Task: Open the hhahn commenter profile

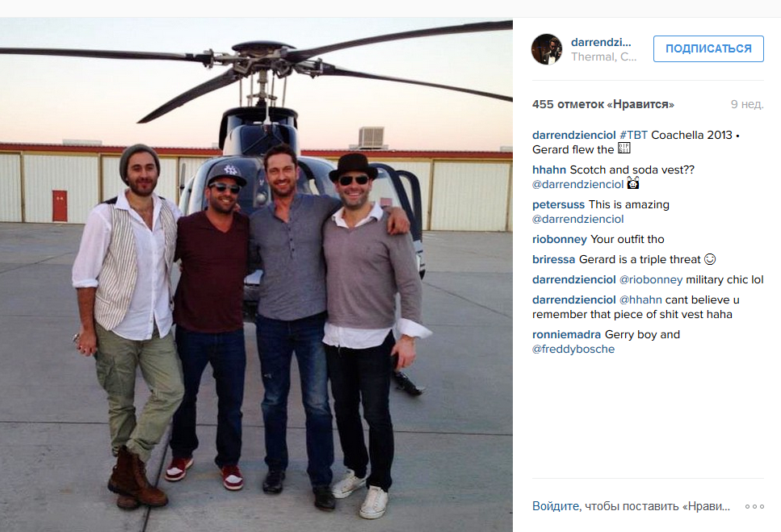Action: click(x=549, y=170)
